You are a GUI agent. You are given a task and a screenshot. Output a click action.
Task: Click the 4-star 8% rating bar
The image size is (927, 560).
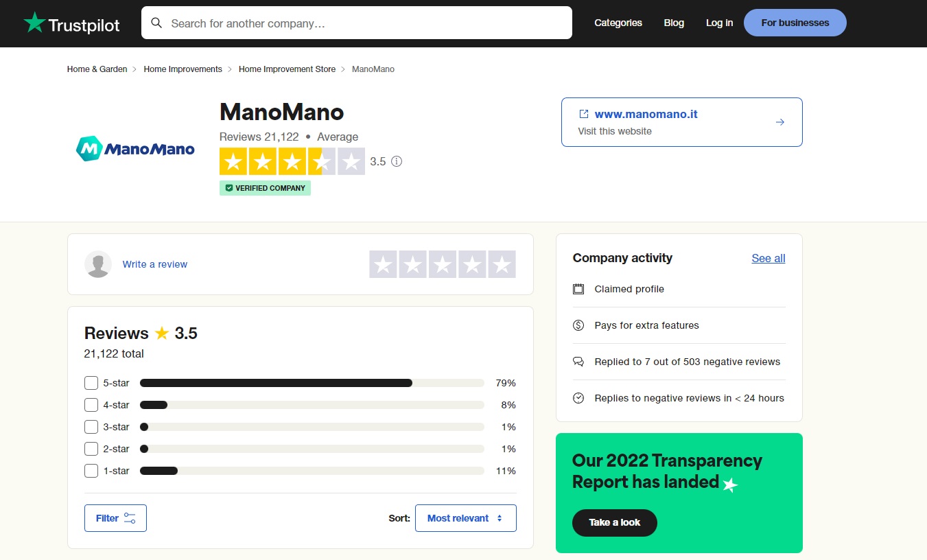(x=312, y=405)
